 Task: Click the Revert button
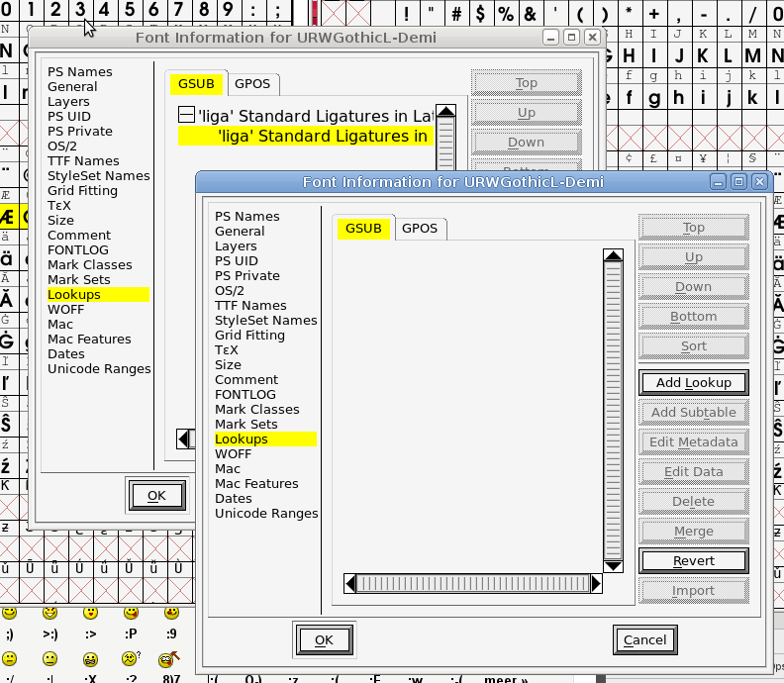[694, 561]
